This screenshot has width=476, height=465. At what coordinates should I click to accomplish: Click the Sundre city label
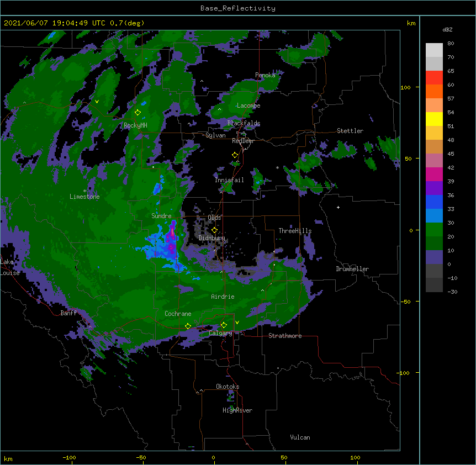point(161,216)
